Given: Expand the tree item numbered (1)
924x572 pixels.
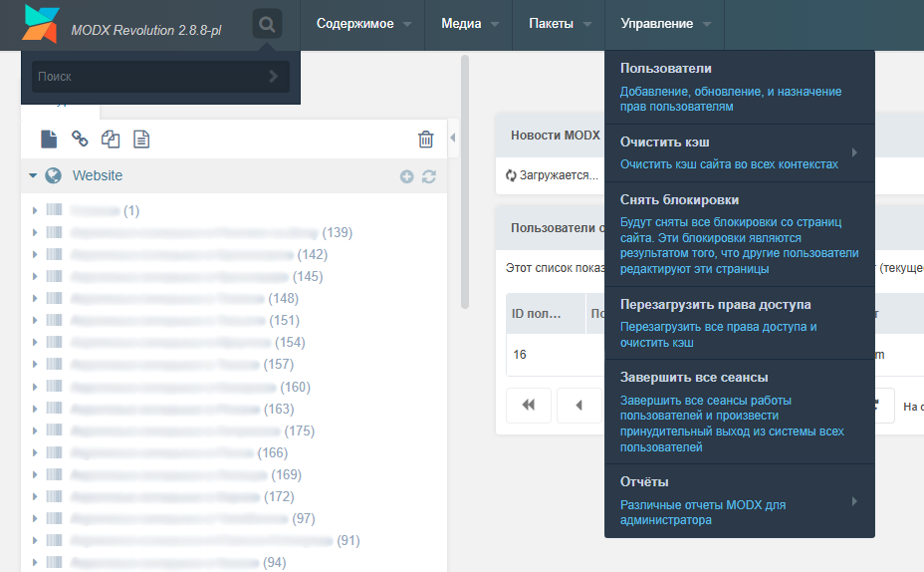Looking at the screenshot, I should [x=35, y=210].
